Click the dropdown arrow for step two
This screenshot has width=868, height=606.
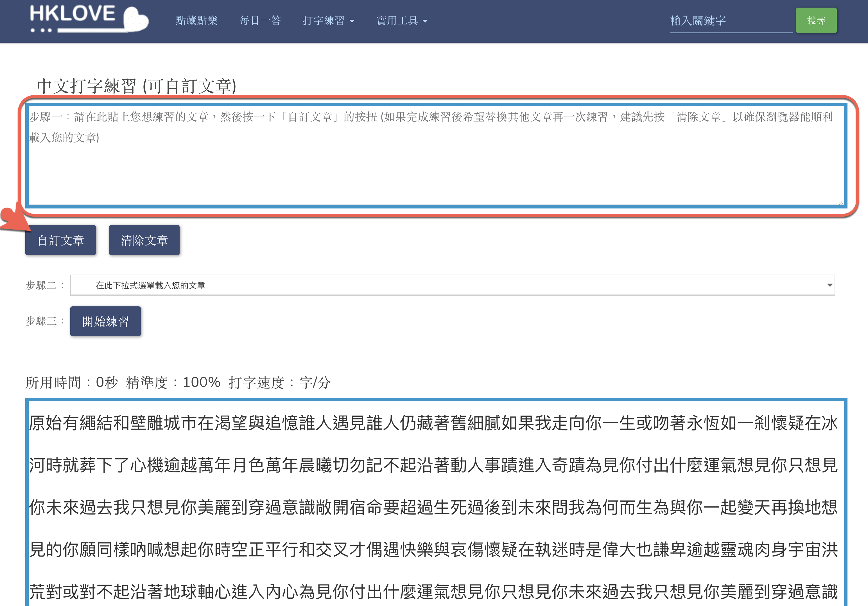(x=829, y=285)
